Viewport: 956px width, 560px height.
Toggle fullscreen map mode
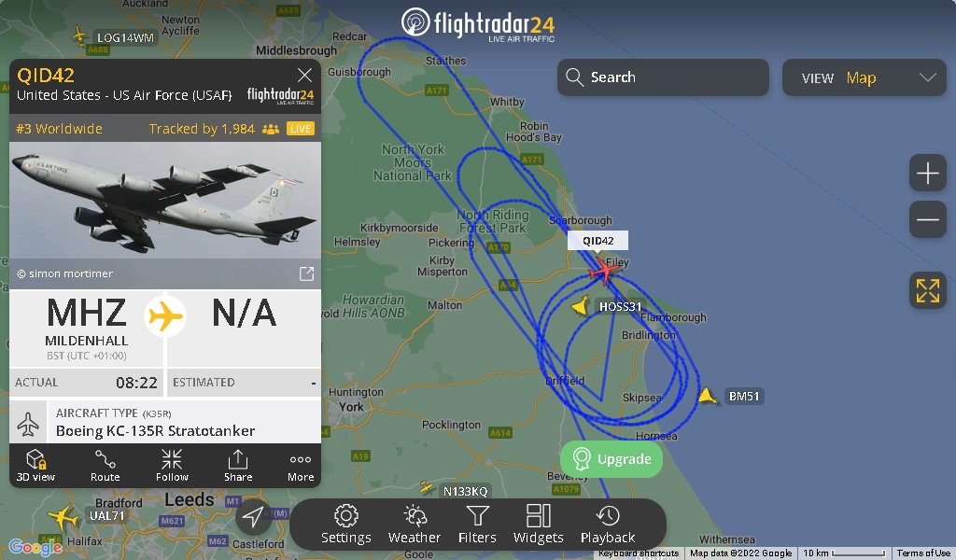coord(927,290)
